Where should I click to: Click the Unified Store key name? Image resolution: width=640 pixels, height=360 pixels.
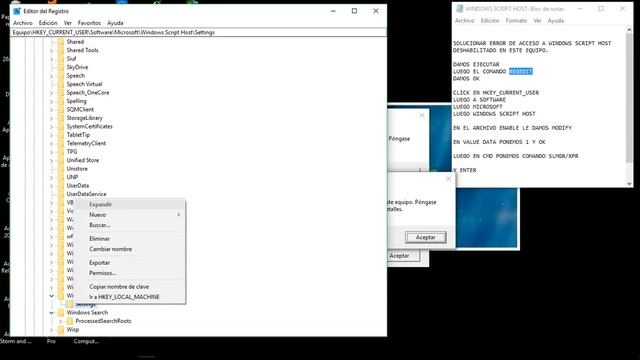click(x=83, y=160)
